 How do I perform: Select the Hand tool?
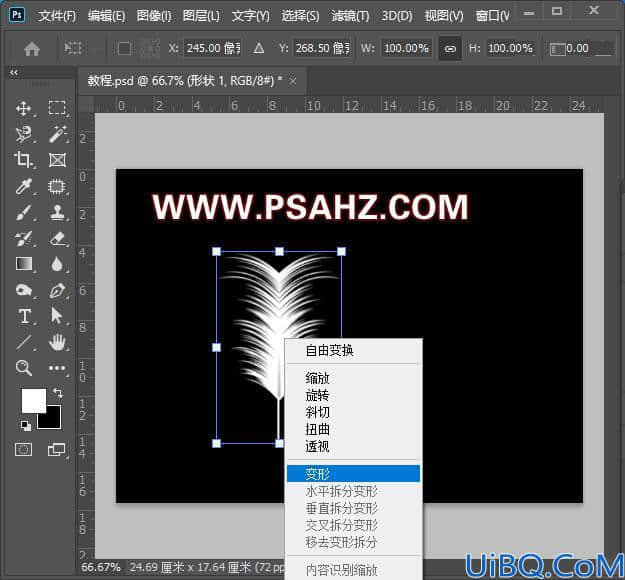point(57,342)
